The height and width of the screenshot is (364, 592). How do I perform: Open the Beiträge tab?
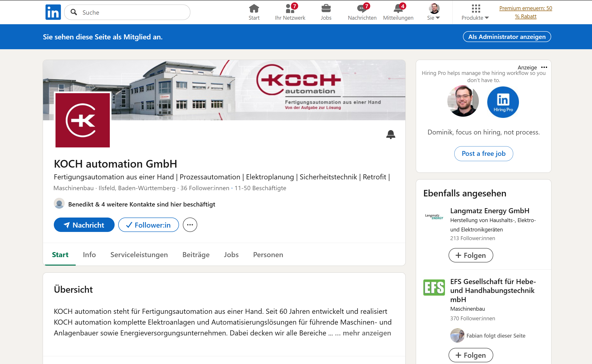[196, 255]
